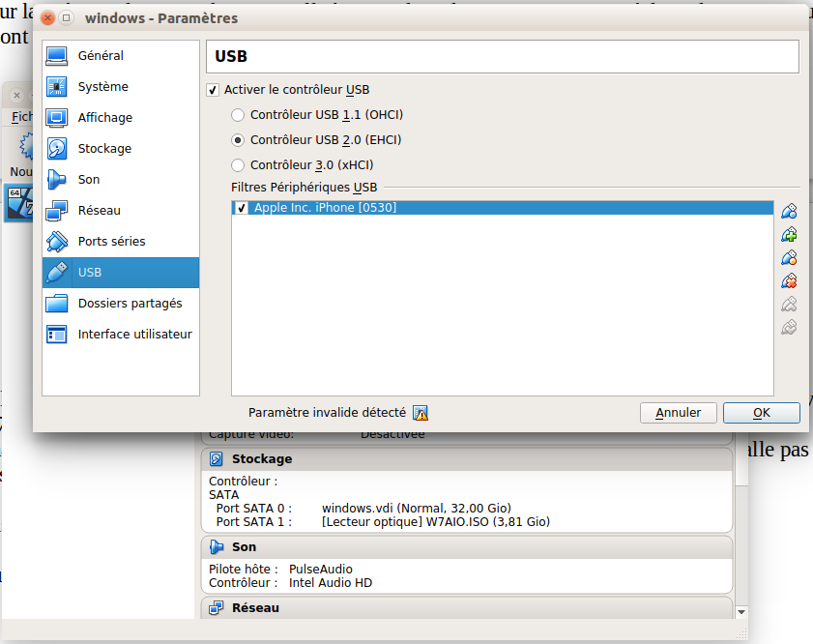Cancel the dialog with Annuler
The image size is (813, 644).
[678, 413]
